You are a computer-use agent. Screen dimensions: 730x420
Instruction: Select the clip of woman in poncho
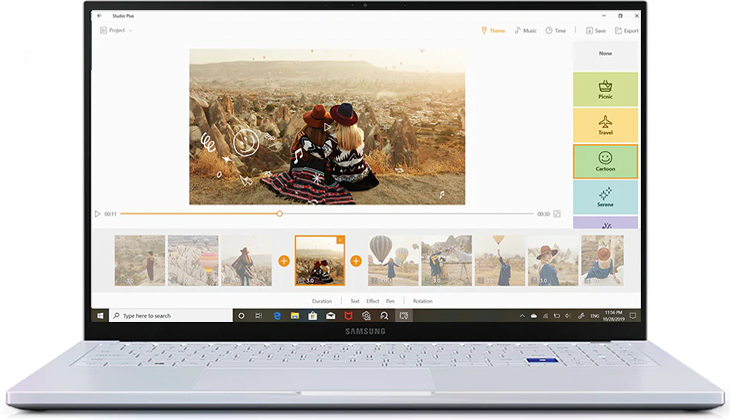pos(246,260)
